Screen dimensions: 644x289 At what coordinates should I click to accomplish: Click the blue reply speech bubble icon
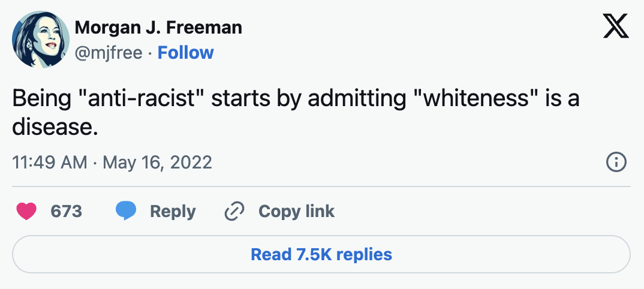126,211
